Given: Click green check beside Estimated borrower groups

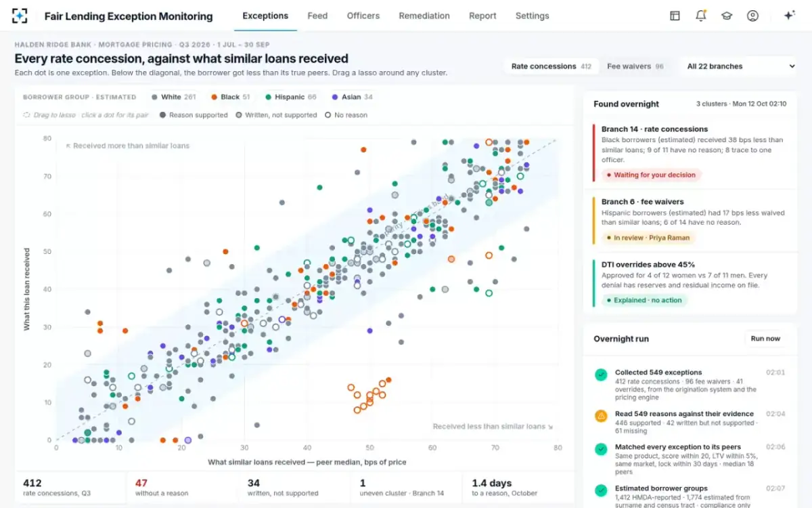Looking at the screenshot, I should pyautogui.click(x=600, y=490).
